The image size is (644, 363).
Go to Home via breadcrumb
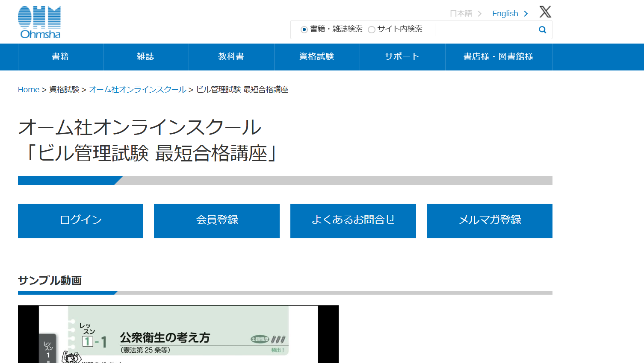pyautogui.click(x=29, y=90)
